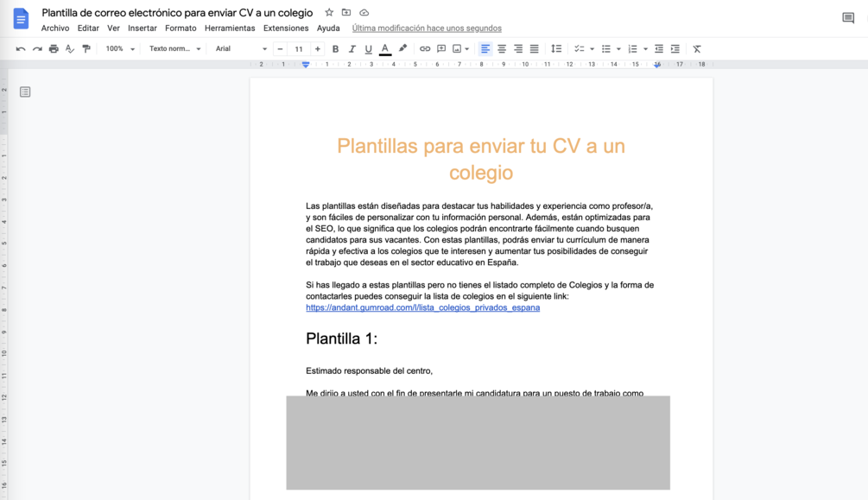868x500 pixels.
Task: Open the Ayuda menu
Action: click(x=328, y=28)
